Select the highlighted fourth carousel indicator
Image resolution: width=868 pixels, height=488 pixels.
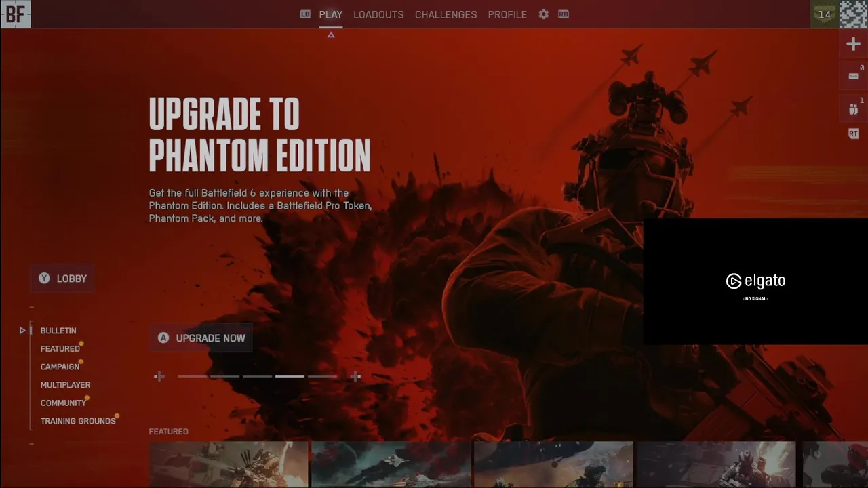click(x=290, y=376)
